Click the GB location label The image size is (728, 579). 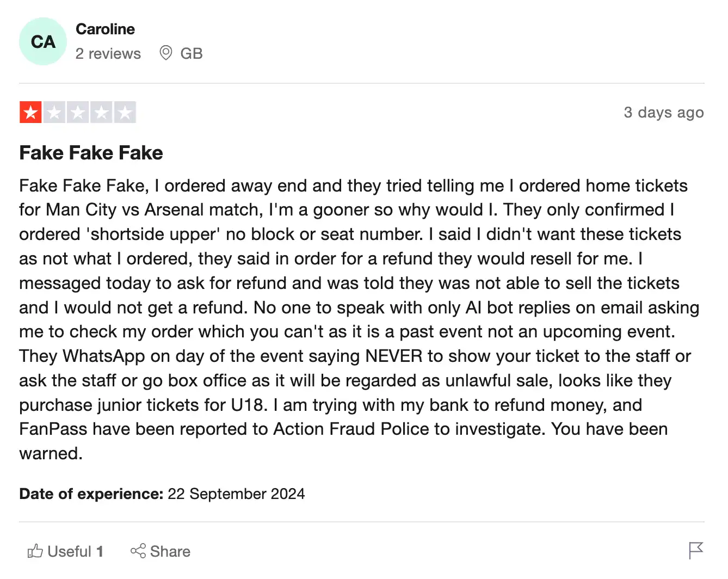(190, 53)
